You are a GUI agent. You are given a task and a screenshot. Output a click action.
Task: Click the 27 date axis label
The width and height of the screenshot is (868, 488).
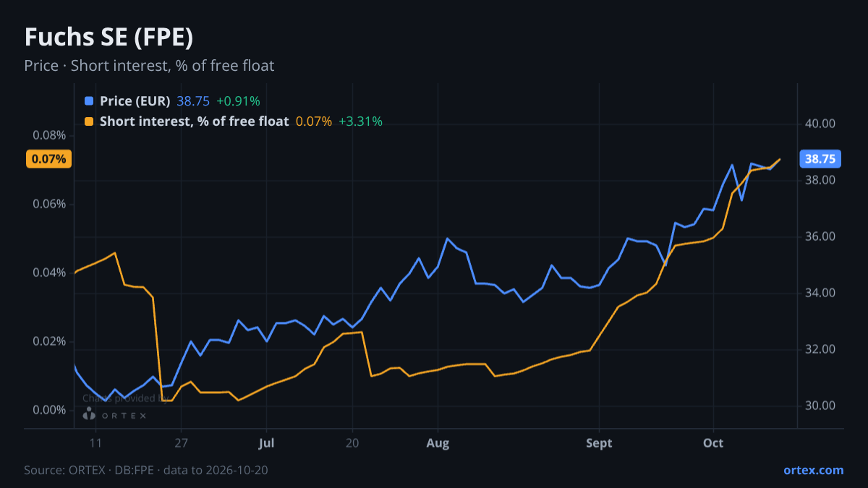tap(181, 443)
